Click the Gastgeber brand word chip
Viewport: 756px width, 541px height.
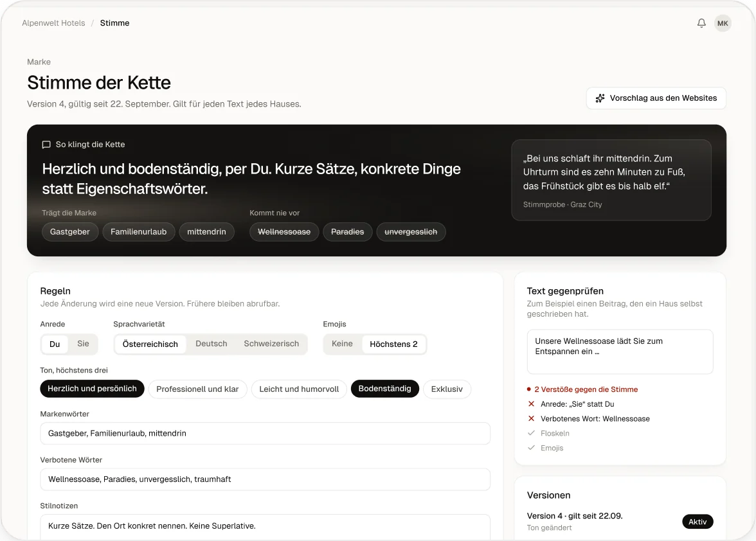70,232
